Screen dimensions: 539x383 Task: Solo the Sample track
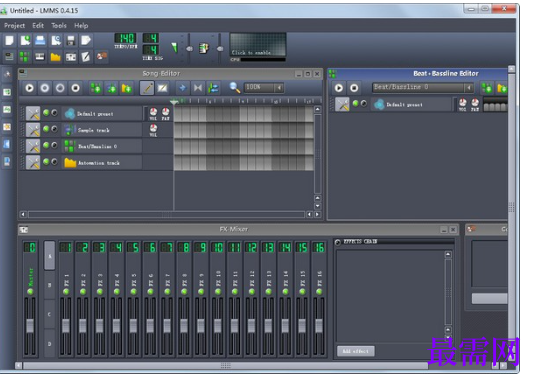coord(54,129)
